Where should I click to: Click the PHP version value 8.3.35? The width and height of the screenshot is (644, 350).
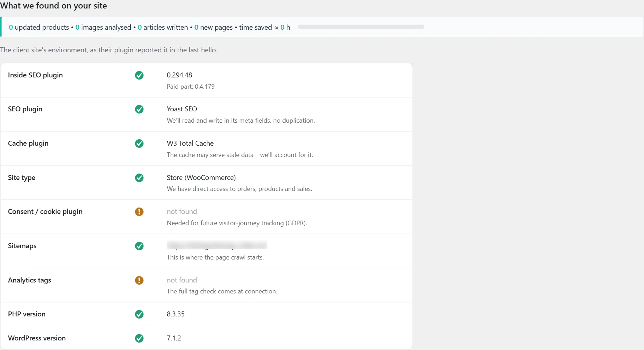176,314
